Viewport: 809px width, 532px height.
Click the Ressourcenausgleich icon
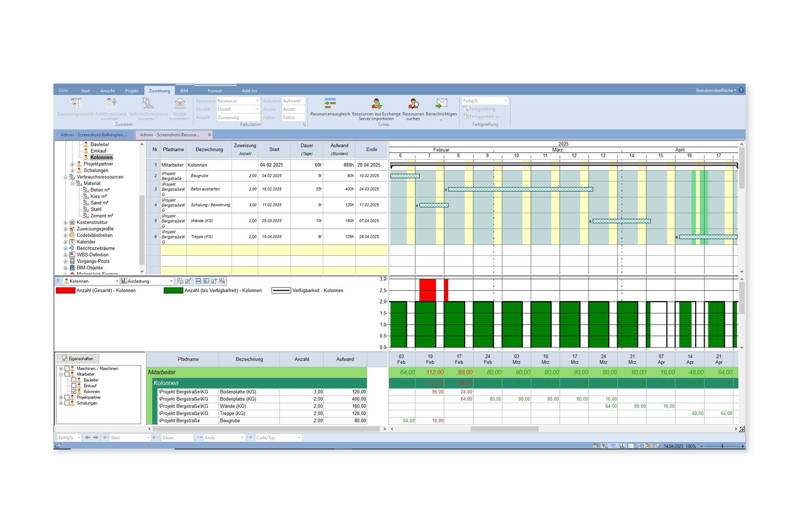click(330, 104)
